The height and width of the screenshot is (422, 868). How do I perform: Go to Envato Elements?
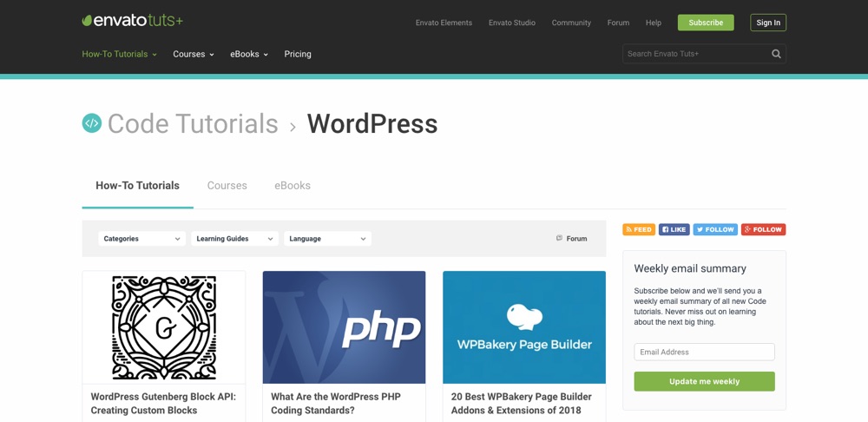(444, 23)
